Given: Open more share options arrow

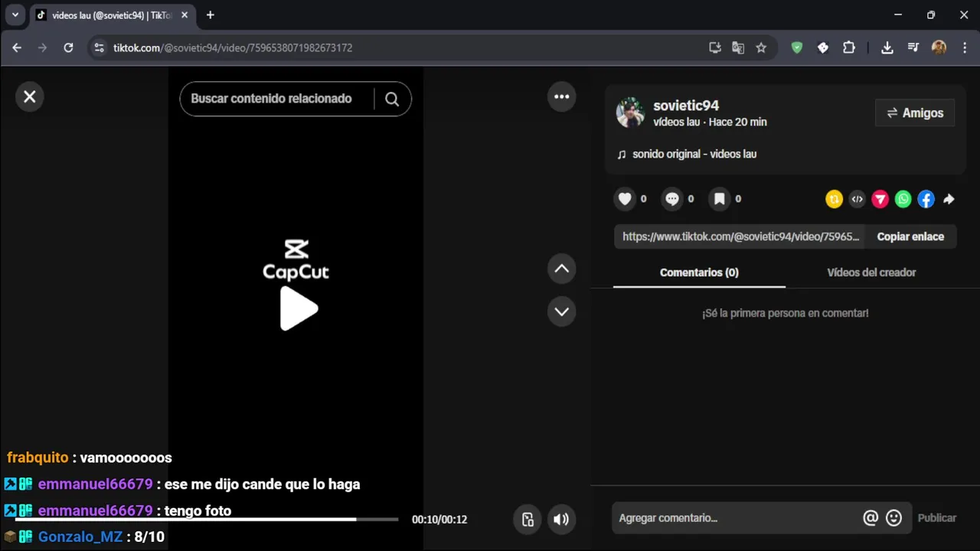Looking at the screenshot, I should click(x=949, y=199).
